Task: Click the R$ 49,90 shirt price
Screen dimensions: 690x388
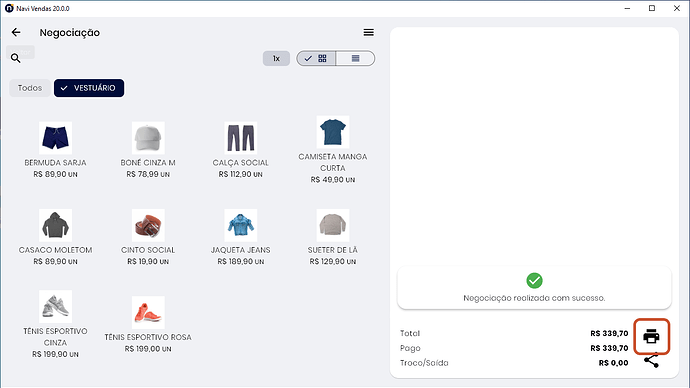Action: pos(333,179)
